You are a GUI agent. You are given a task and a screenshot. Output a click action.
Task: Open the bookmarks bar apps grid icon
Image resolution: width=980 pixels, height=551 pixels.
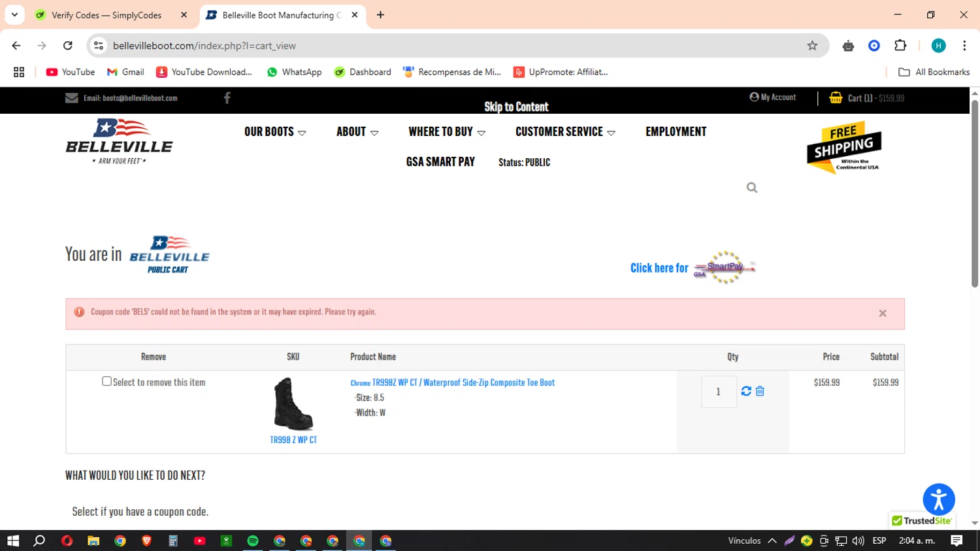coord(19,72)
